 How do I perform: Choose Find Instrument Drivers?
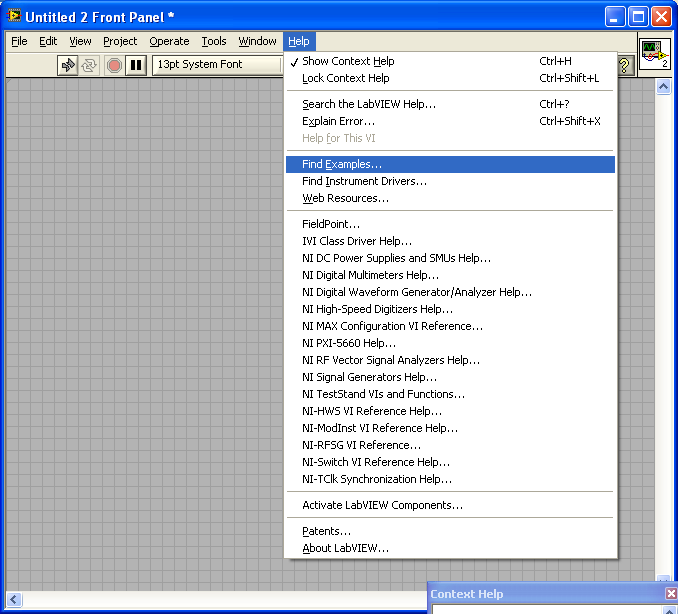450,181
